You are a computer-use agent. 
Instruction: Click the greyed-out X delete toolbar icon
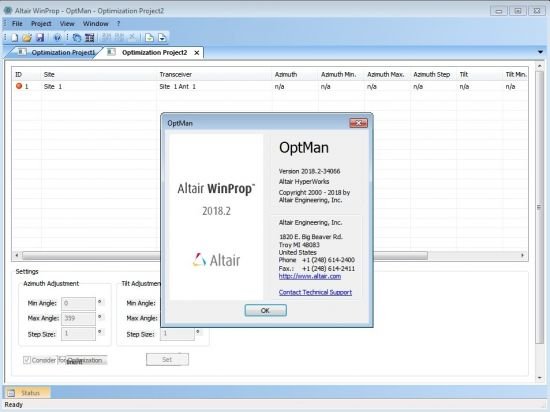[x=132, y=37]
